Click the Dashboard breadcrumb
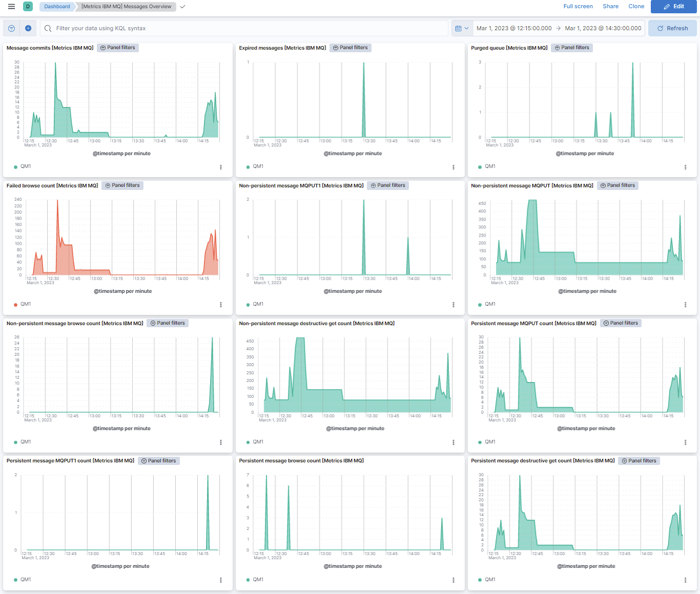Viewport: 700px width, 594px height. coord(56,7)
